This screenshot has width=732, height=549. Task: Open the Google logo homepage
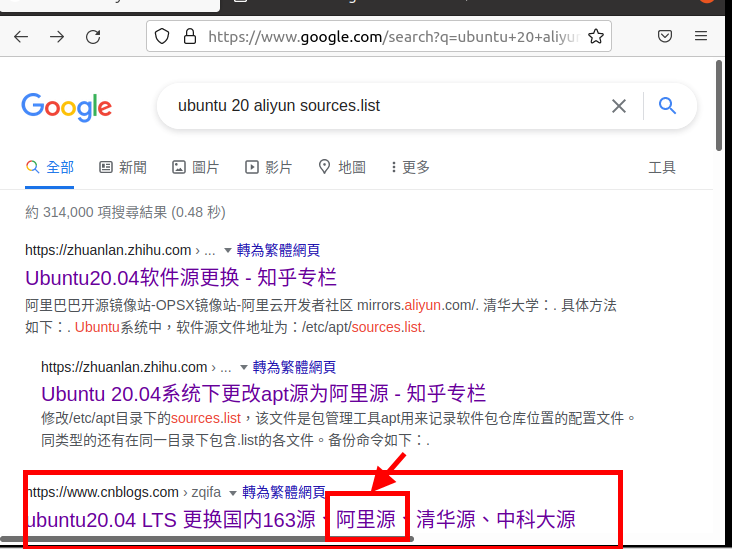67,107
